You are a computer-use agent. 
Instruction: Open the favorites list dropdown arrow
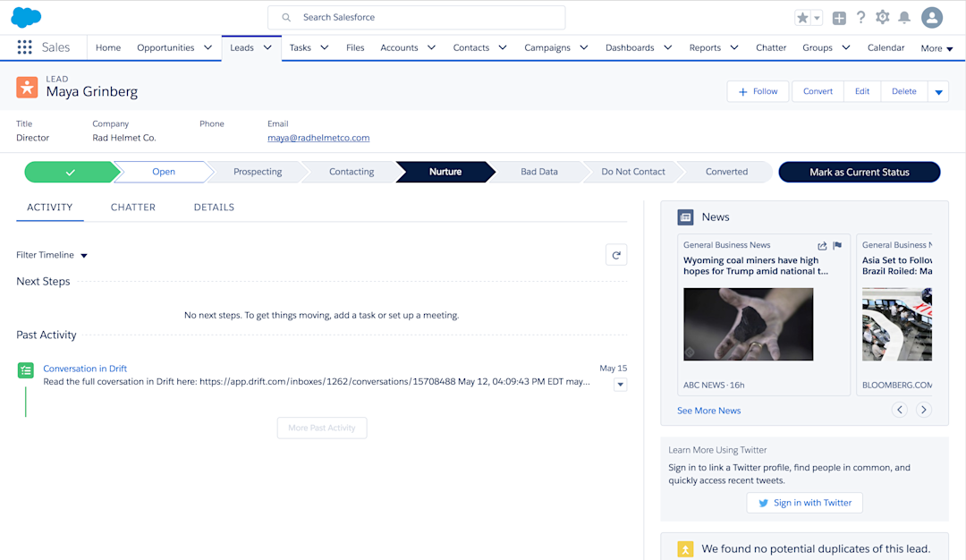817,18
